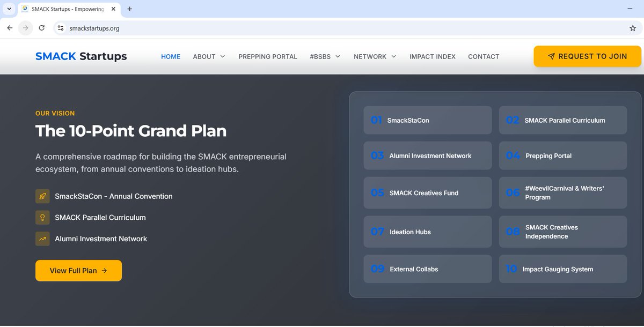Click the View Full Plan button
The width and height of the screenshot is (644, 327).
[x=78, y=271]
